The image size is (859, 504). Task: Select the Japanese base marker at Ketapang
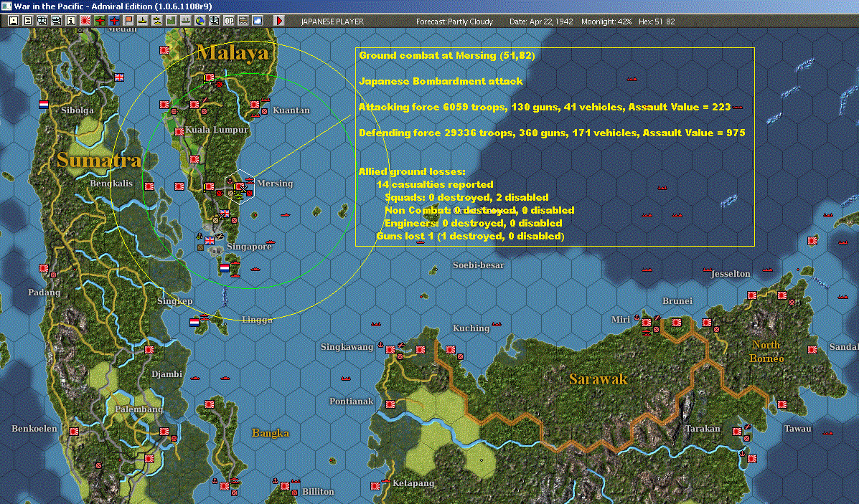[x=375, y=486]
